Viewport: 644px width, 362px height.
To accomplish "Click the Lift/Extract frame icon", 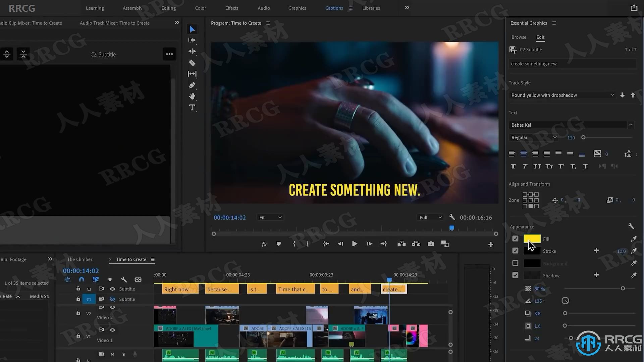I will tap(401, 244).
